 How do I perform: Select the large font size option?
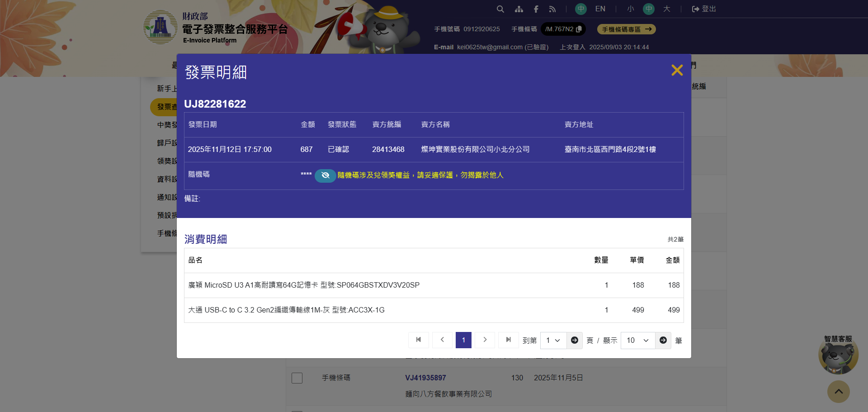(x=666, y=9)
